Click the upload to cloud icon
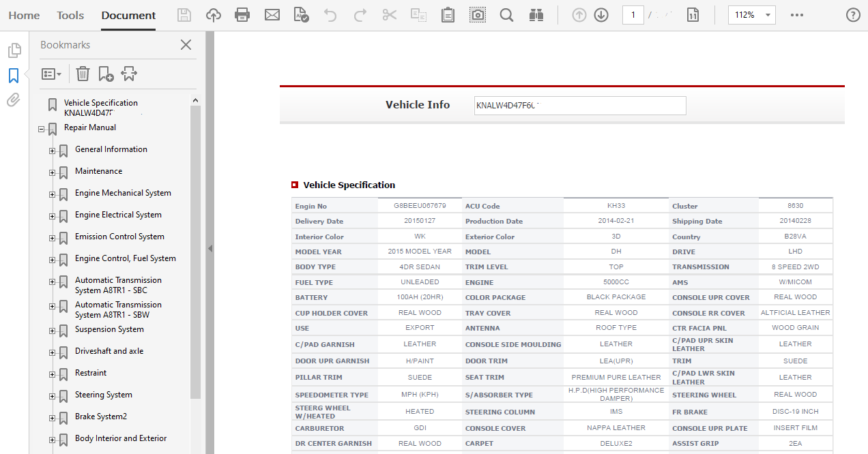 (x=214, y=15)
